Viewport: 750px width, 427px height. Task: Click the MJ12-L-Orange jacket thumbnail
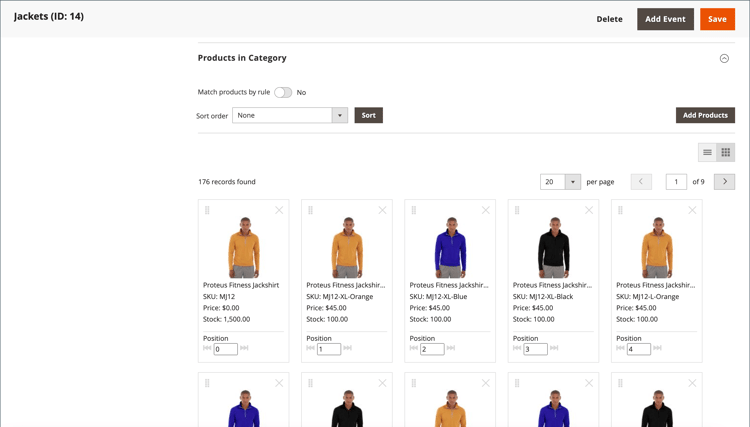coord(657,247)
